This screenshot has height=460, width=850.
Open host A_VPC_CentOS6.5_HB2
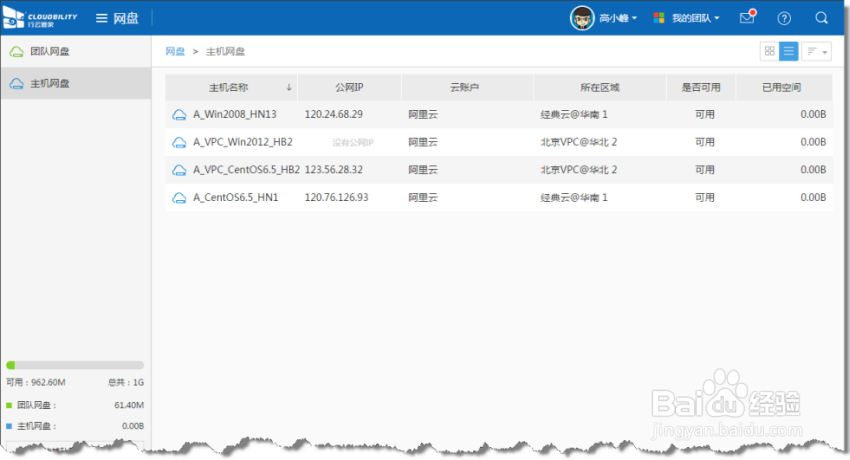[247, 170]
